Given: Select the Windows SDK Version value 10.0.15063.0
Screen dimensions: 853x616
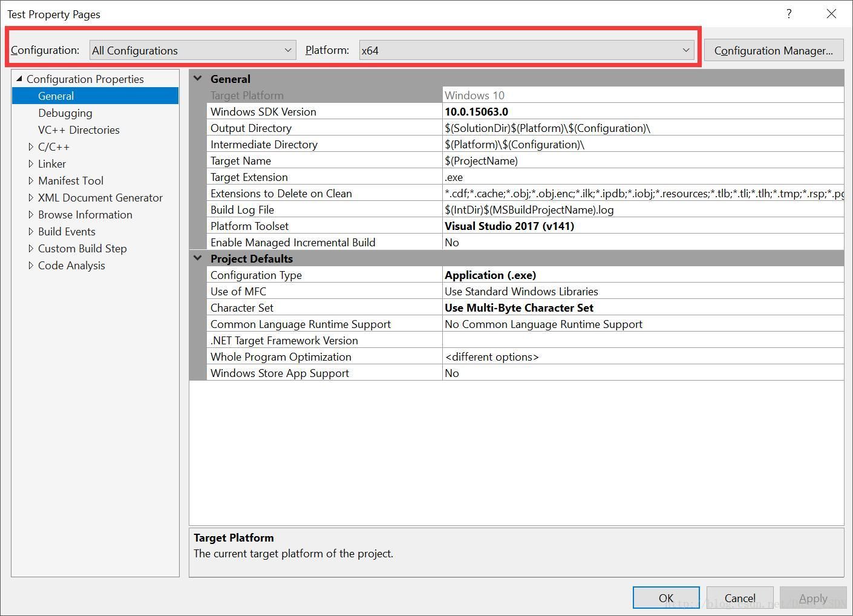Looking at the screenshot, I should point(643,111).
